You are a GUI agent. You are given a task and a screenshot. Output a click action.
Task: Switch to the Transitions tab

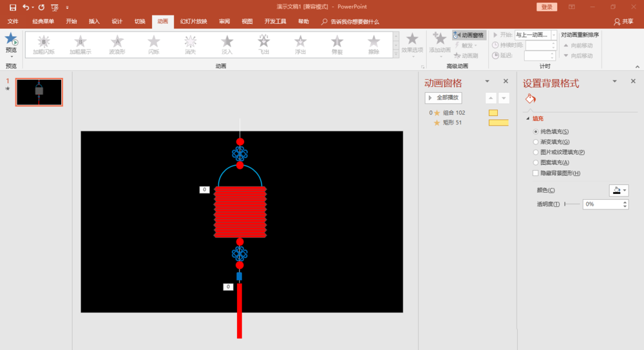140,21
